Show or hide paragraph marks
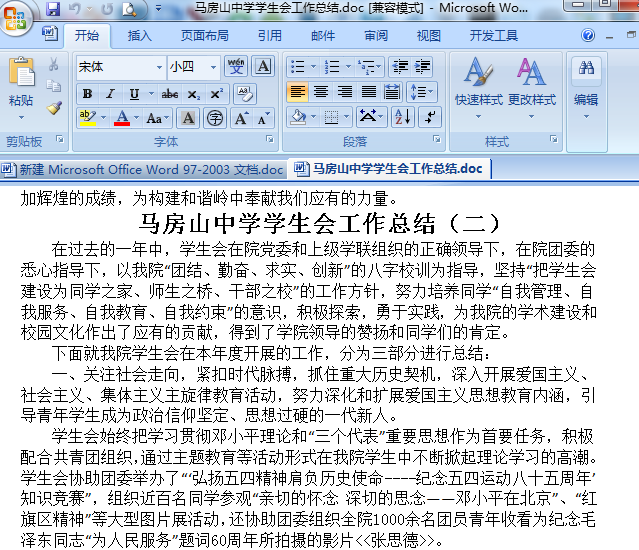Screen dimensions: 639x550 click(x=430, y=118)
